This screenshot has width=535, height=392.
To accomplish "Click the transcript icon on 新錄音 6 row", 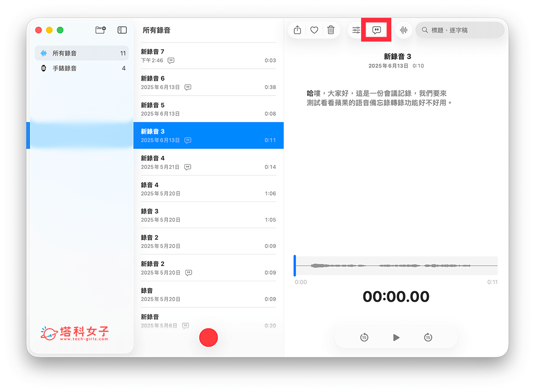I will (188, 87).
